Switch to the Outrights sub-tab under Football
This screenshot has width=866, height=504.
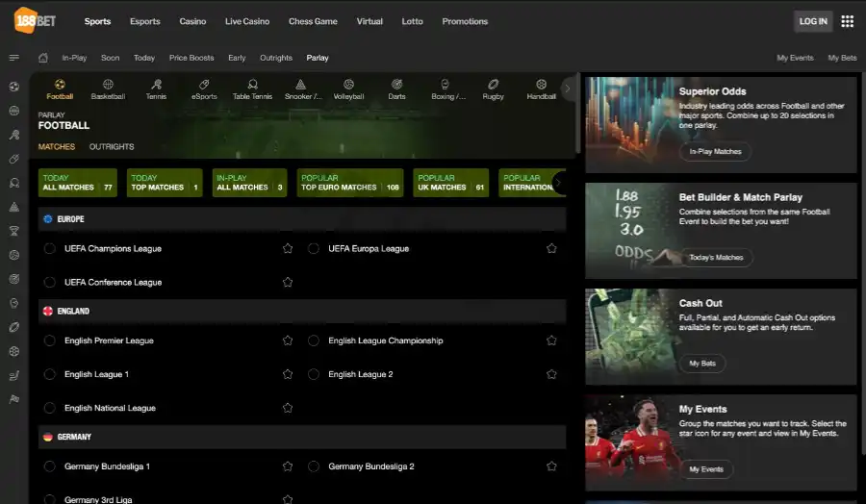(x=112, y=147)
